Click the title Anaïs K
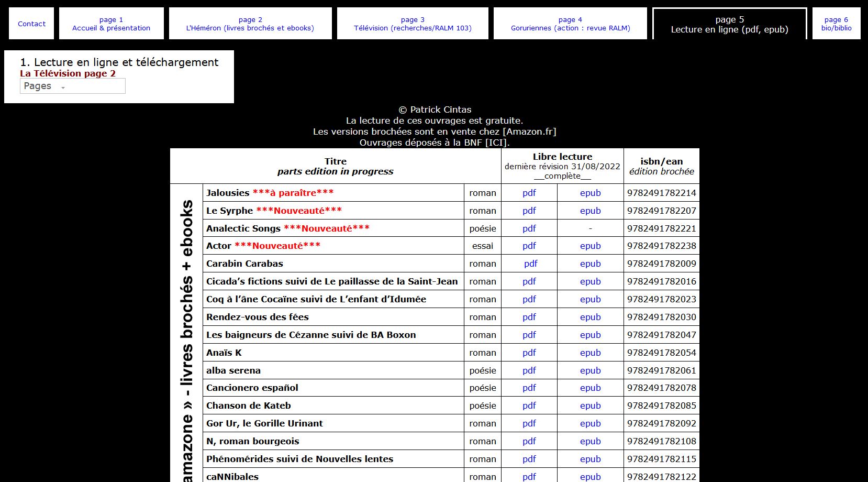Image resolution: width=868 pixels, height=482 pixels. (x=224, y=353)
